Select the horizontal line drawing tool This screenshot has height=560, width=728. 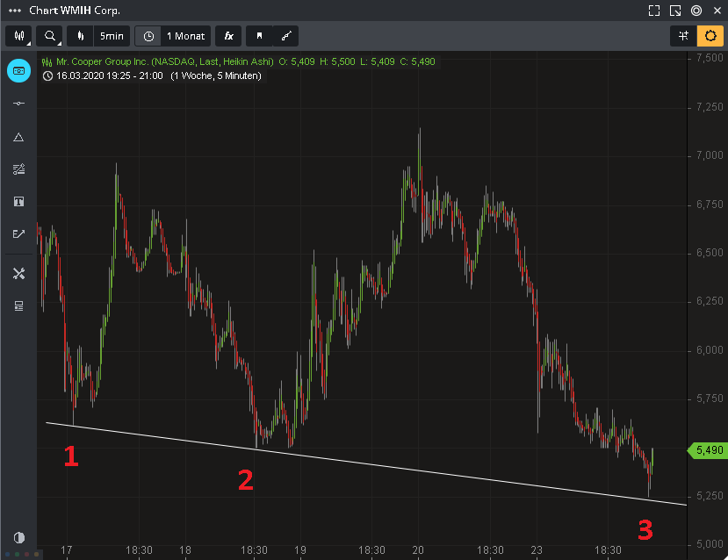(x=18, y=104)
